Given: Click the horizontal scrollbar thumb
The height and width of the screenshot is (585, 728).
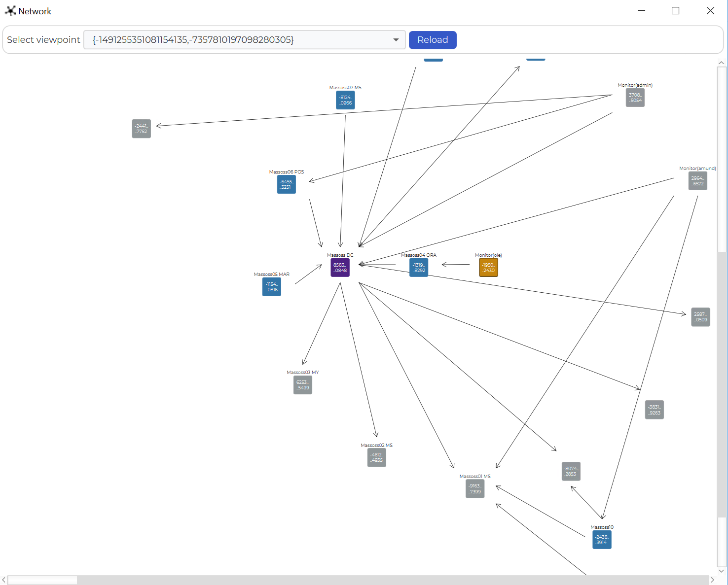Looking at the screenshot, I should [42, 580].
